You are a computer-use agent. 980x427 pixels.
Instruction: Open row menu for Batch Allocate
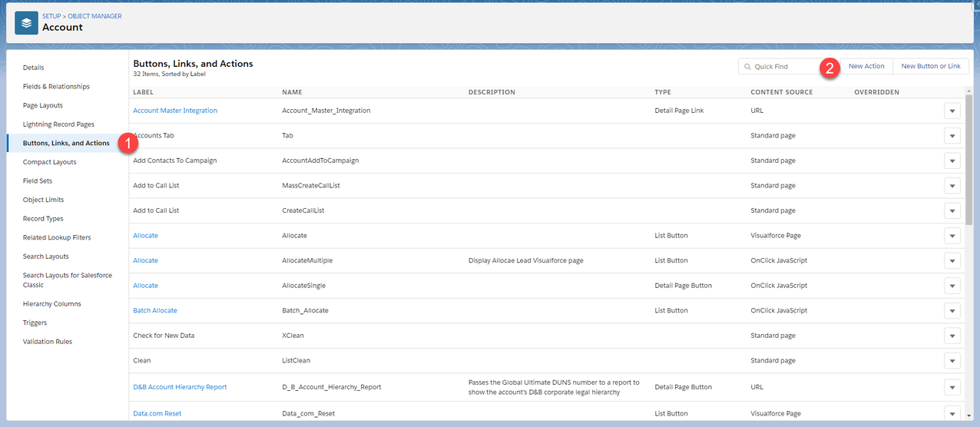(x=952, y=310)
